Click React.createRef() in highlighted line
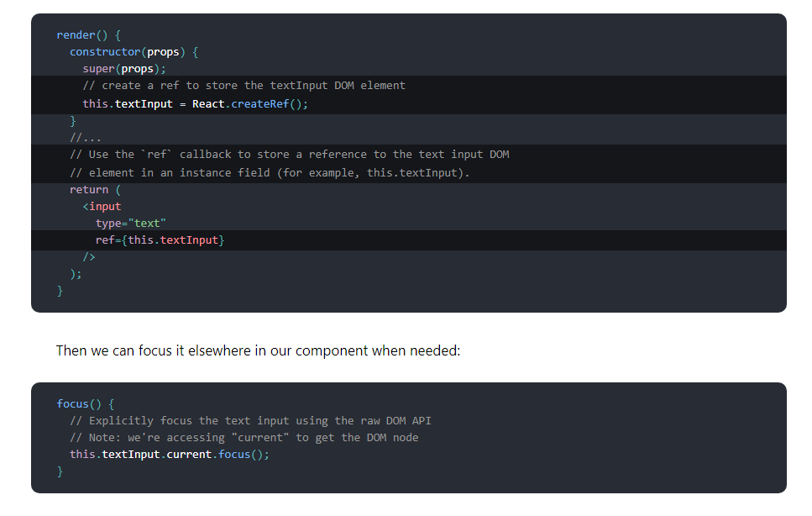Screen dimensions: 812x516 point(250,104)
